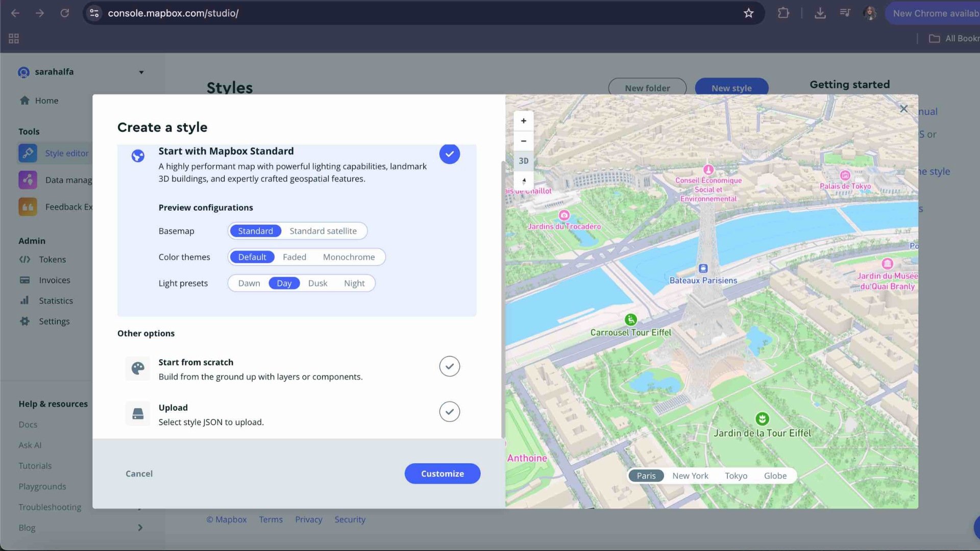980x551 pixels.
Task: Switch map preview to Globe
Action: 775,475
